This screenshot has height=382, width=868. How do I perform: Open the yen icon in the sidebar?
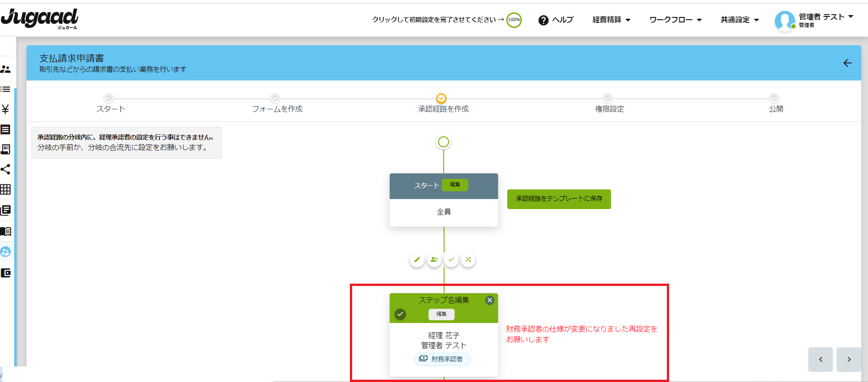pos(5,109)
